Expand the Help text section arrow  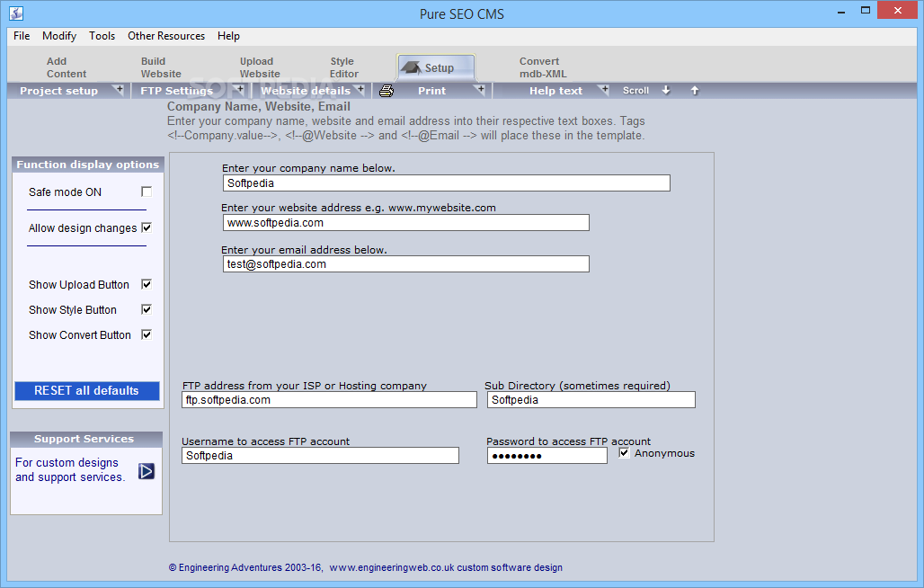[604, 90]
